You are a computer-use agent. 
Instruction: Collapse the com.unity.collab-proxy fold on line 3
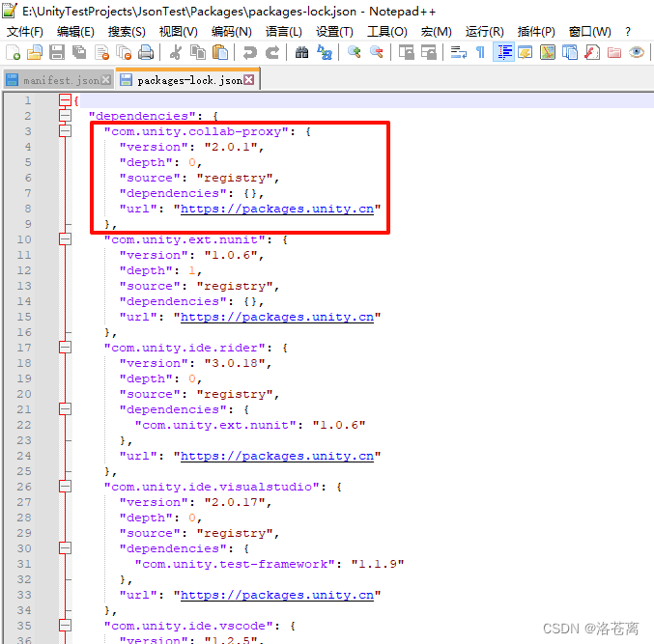(65, 131)
